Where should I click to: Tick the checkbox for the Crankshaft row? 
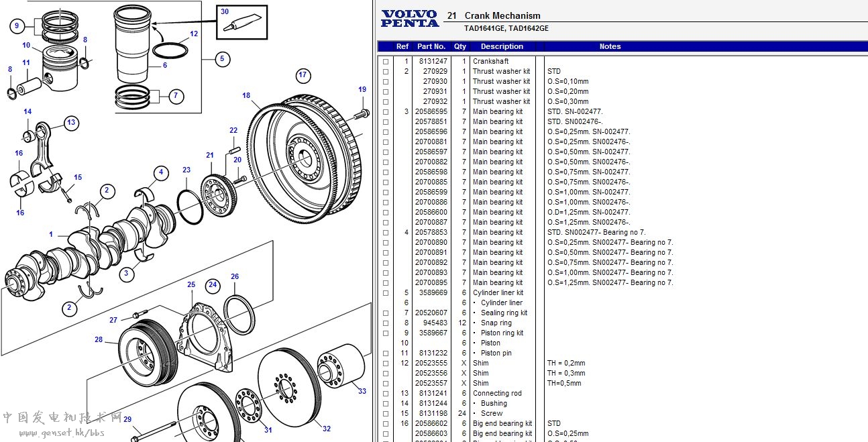coord(386,62)
